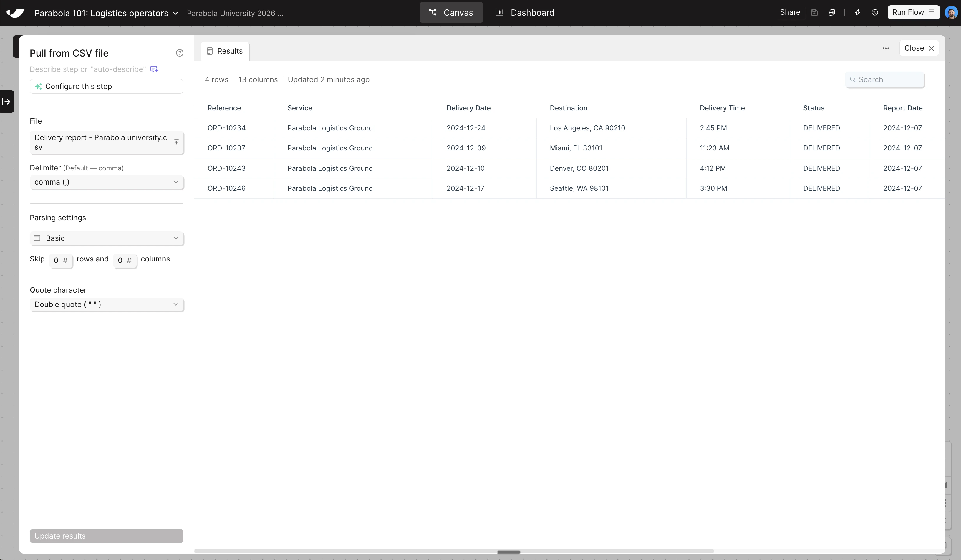Click the 2024-12-09 delivery date cell
This screenshot has width=961, height=560.
(485, 148)
